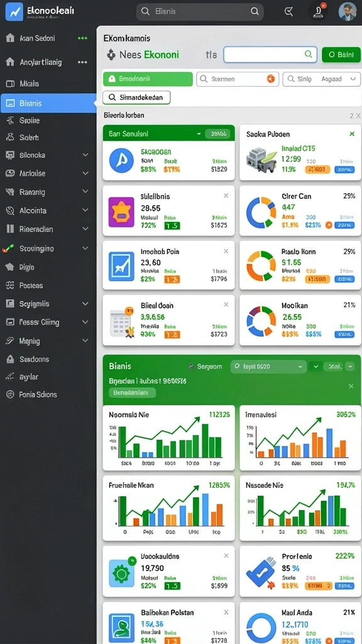Viewport: 362px width, 644px height.
Task: Select the active Bistnis sidebar item
Action: pos(48,103)
